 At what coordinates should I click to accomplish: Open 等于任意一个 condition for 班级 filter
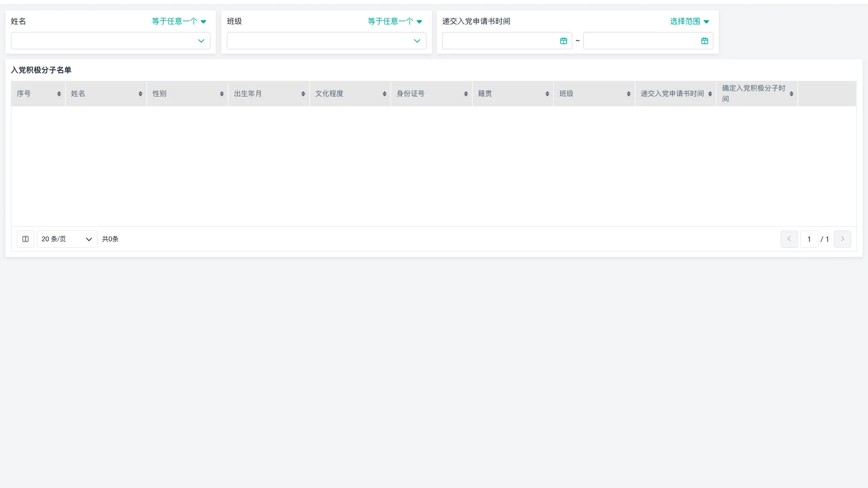click(395, 21)
